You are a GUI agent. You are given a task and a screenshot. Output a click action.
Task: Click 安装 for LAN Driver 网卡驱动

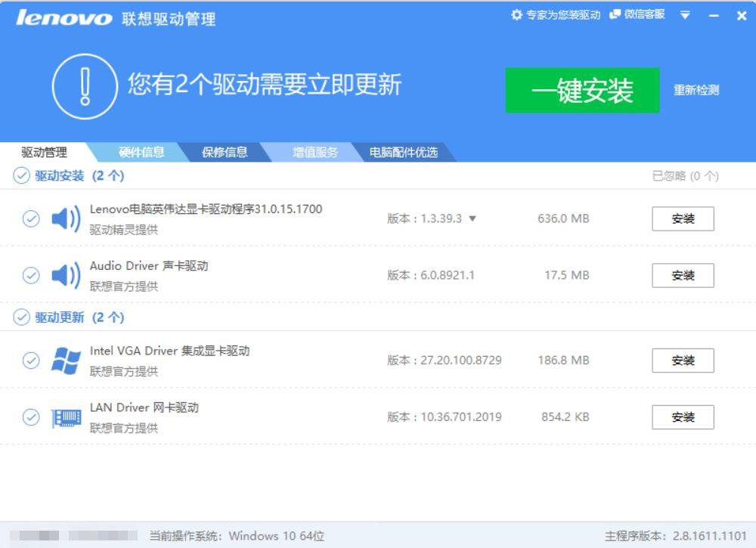(x=683, y=417)
